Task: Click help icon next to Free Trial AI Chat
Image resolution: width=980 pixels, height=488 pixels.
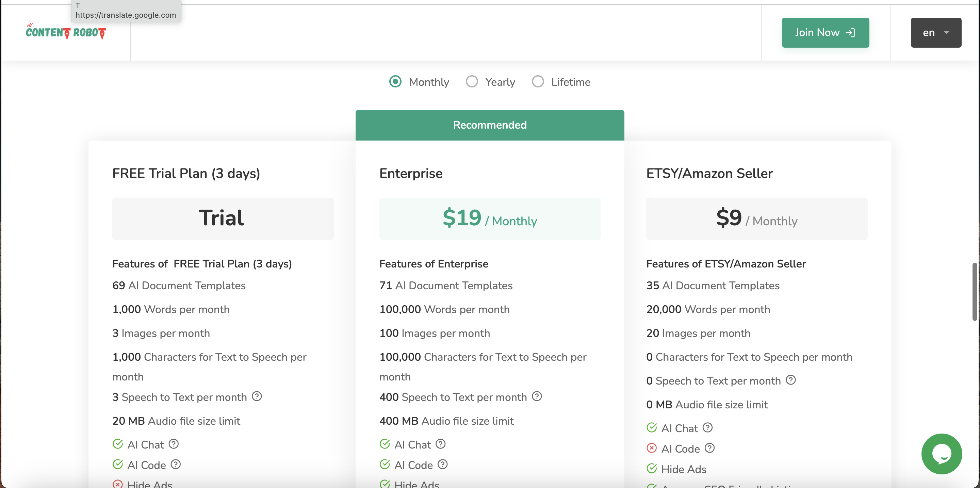Action: [174, 444]
